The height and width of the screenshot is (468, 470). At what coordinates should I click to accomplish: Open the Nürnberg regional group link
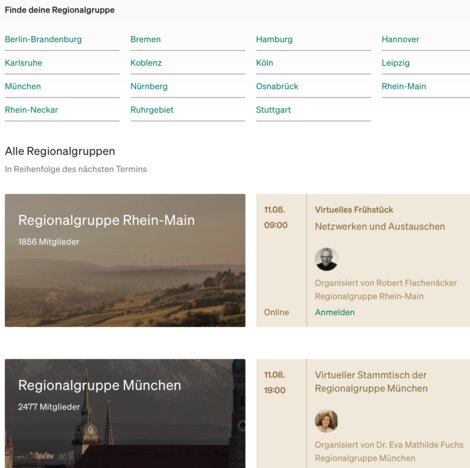point(149,86)
